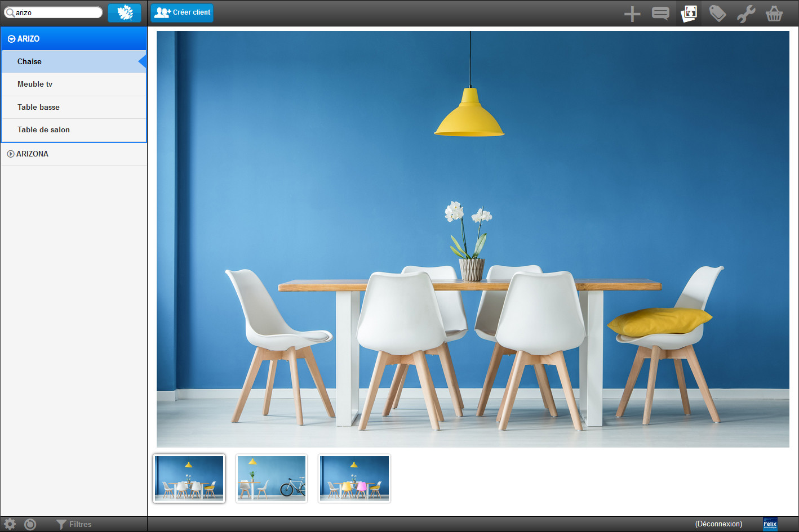This screenshot has width=799, height=532.
Task: Select Chaise in the ARIZO list
Action: [74, 61]
